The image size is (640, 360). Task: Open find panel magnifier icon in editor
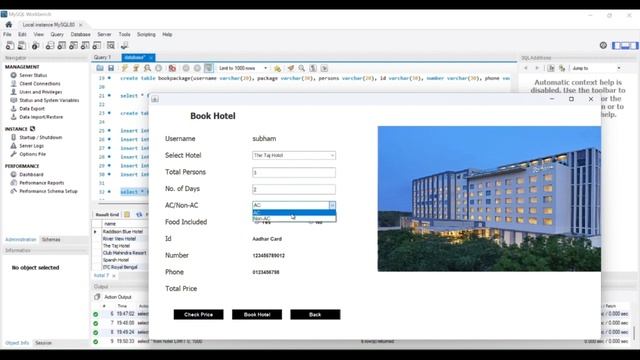click(302, 68)
